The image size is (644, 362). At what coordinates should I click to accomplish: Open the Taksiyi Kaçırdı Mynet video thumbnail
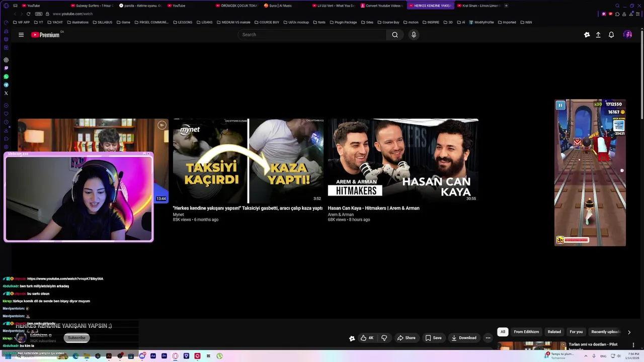248,161
